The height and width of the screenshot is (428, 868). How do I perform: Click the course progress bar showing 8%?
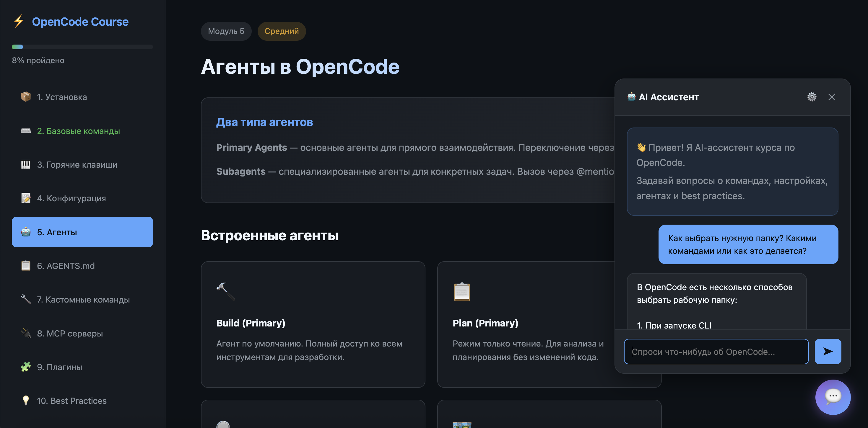click(82, 47)
